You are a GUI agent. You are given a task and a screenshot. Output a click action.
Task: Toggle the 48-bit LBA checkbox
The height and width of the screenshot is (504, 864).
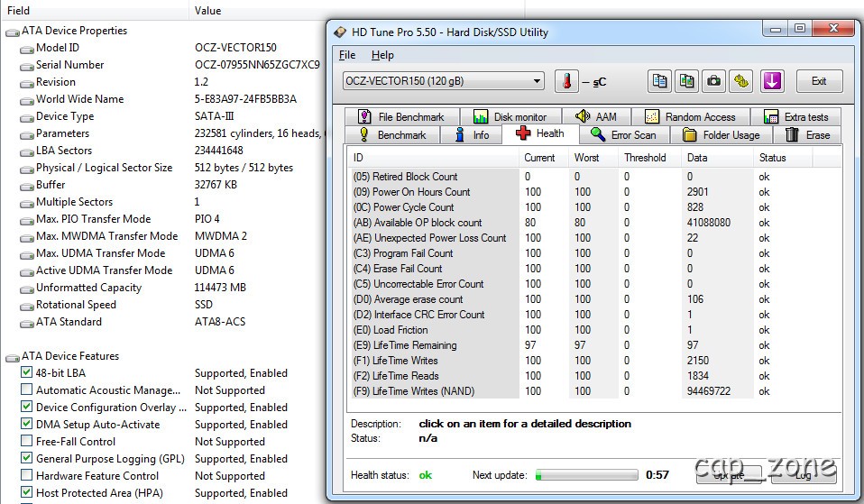26,372
